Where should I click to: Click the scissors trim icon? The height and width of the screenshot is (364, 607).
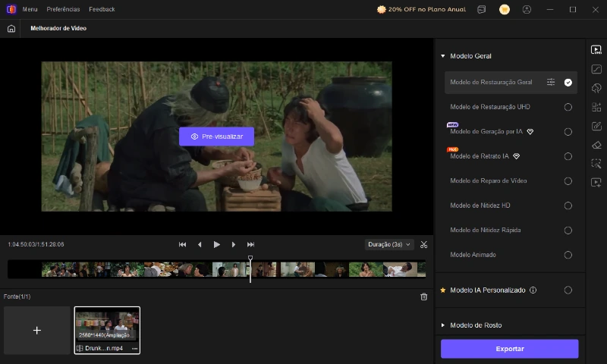pos(424,244)
